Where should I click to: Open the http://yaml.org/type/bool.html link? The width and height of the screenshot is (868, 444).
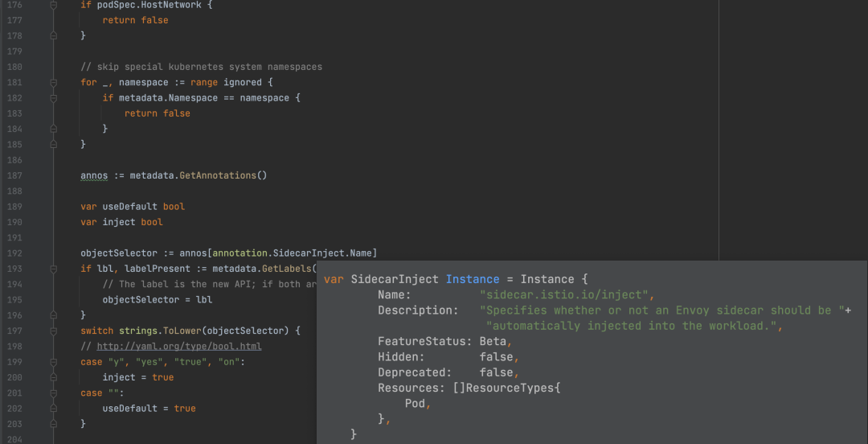click(x=178, y=347)
